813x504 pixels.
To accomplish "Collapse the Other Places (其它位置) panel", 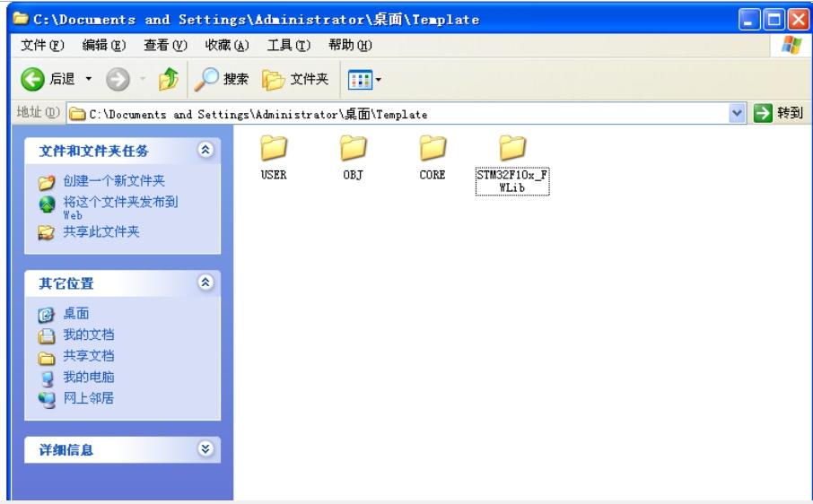I will [x=205, y=283].
